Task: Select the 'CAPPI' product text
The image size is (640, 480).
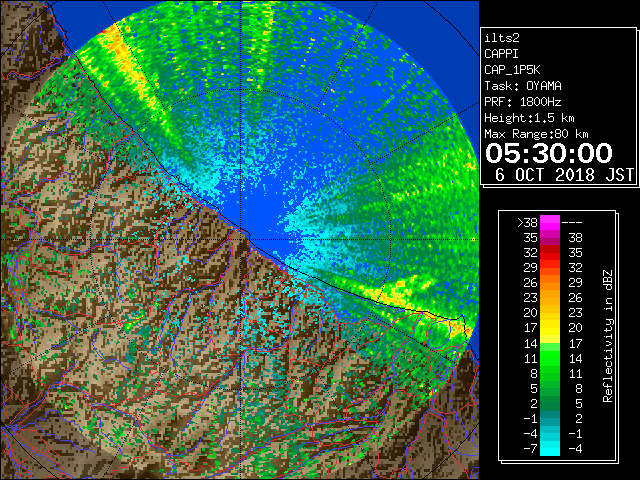Action: [x=501, y=54]
